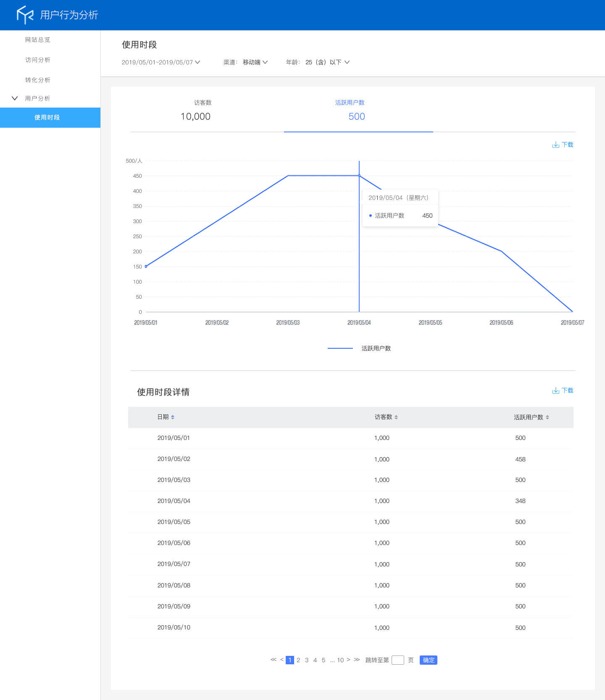This screenshot has height=700, width=605.
Task: Click active users value 458
Action: (x=520, y=459)
